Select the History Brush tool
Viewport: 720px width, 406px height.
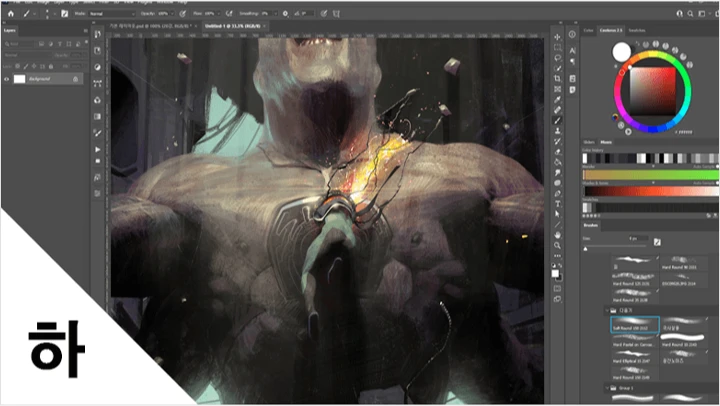(557, 141)
